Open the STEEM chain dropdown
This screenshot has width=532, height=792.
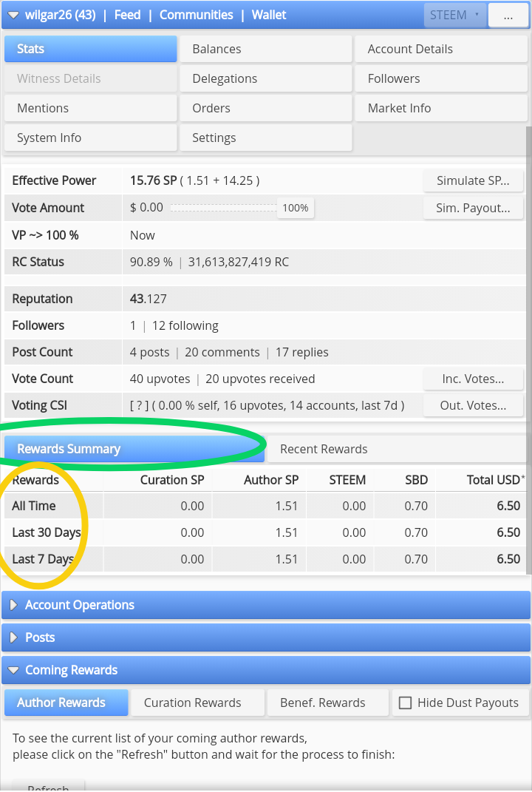pos(454,15)
